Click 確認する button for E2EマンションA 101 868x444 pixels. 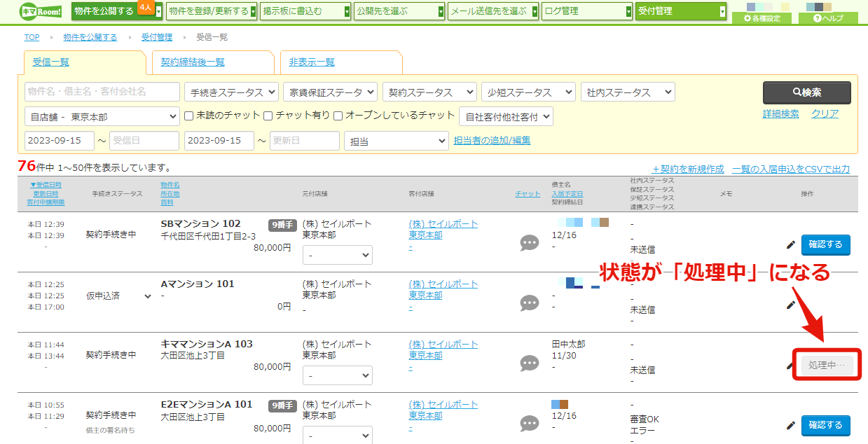pyautogui.click(x=825, y=425)
